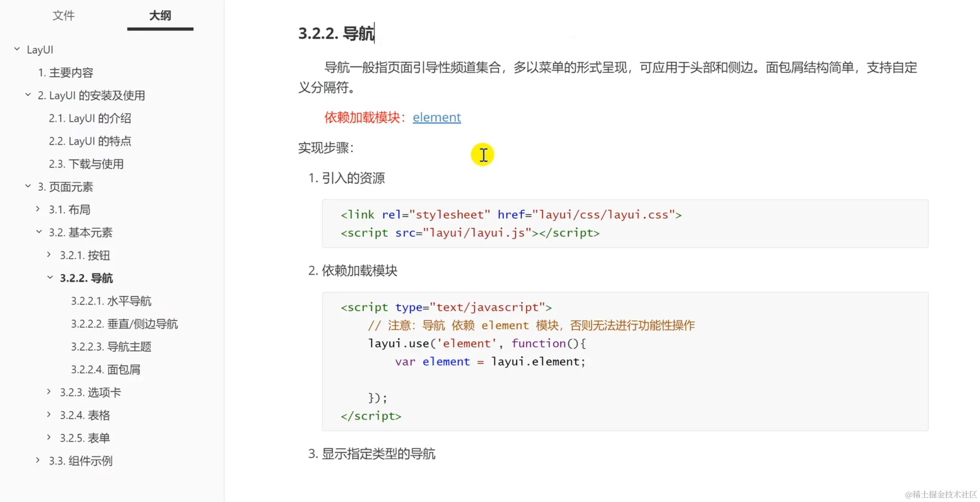Go to 2.3. 下载与使用
This screenshot has height=502, width=980.
click(86, 164)
